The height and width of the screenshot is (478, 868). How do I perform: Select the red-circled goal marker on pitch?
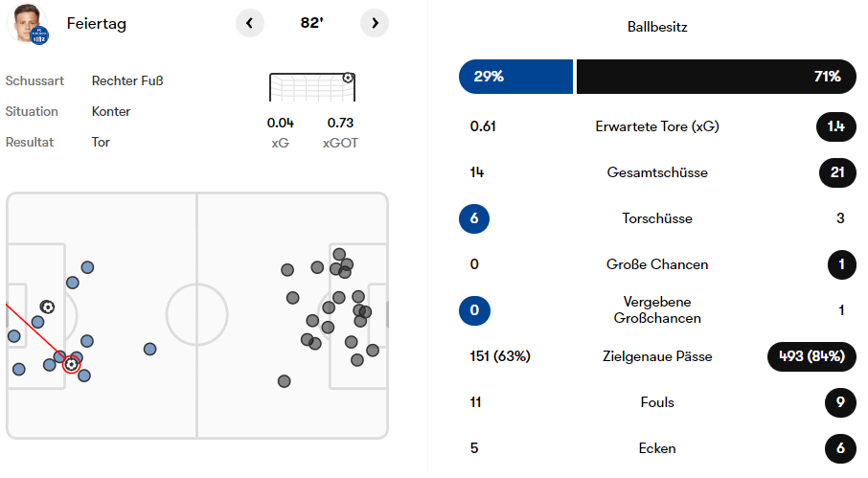pos(70,364)
